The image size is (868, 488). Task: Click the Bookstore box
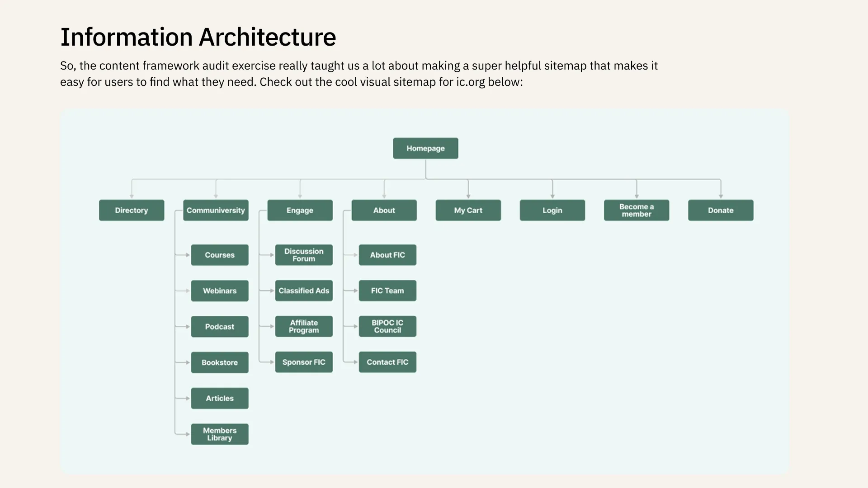coord(220,362)
